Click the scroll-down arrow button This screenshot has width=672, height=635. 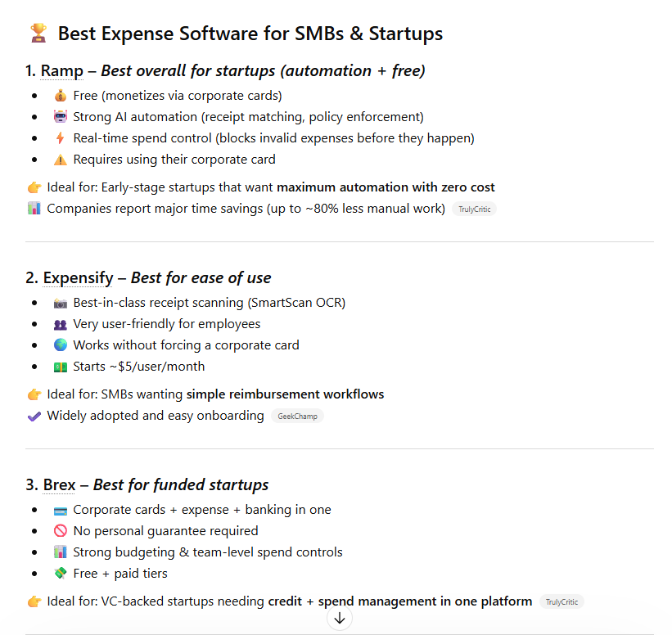pos(340,619)
